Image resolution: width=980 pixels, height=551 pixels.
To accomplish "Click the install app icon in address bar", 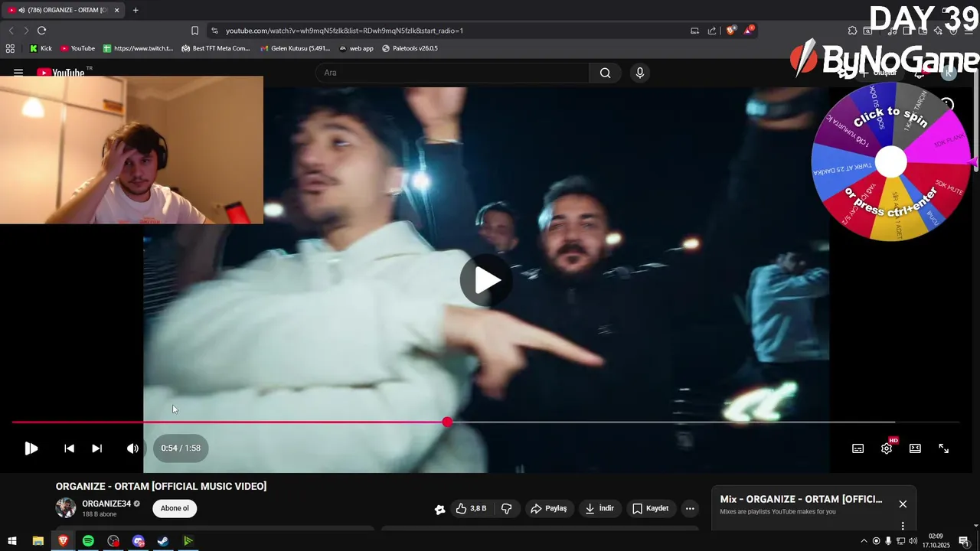I will pos(694,31).
